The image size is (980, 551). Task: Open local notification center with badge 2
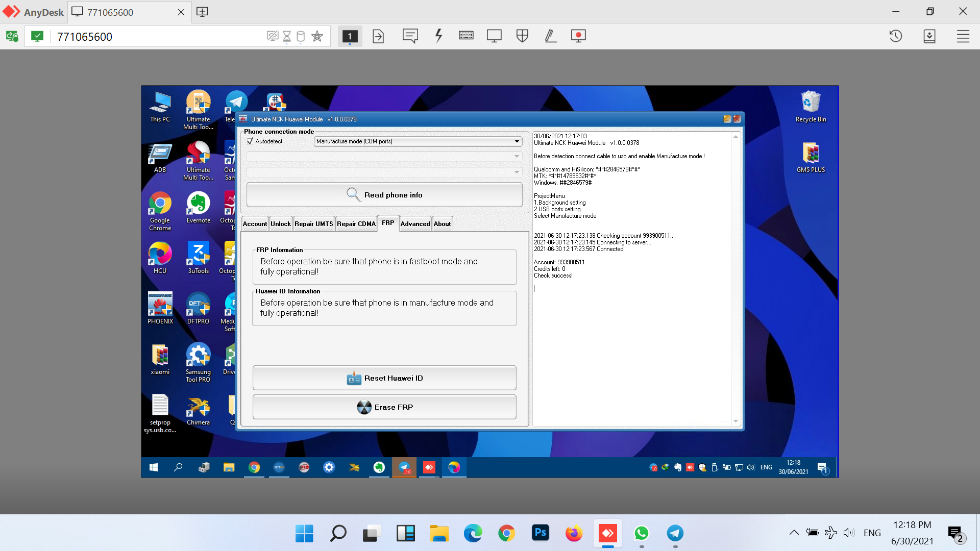tap(955, 534)
